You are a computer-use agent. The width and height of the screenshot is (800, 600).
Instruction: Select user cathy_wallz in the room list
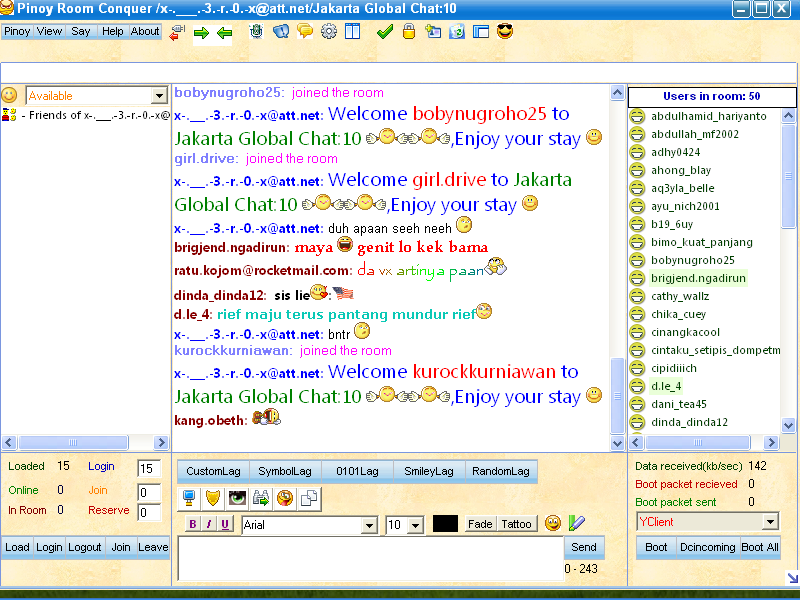(680, 296)
